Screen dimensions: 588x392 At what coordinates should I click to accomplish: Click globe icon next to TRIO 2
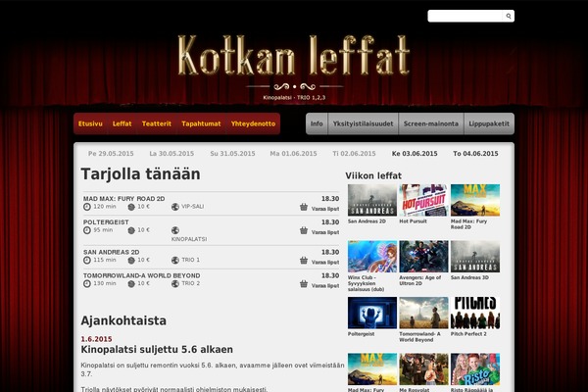[175, 284]
